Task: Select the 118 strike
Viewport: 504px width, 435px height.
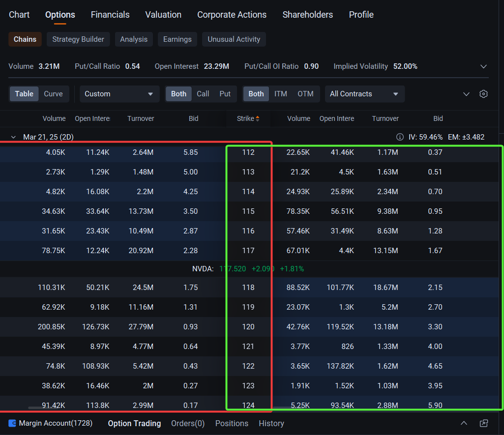Action: (x=248, y=288)
